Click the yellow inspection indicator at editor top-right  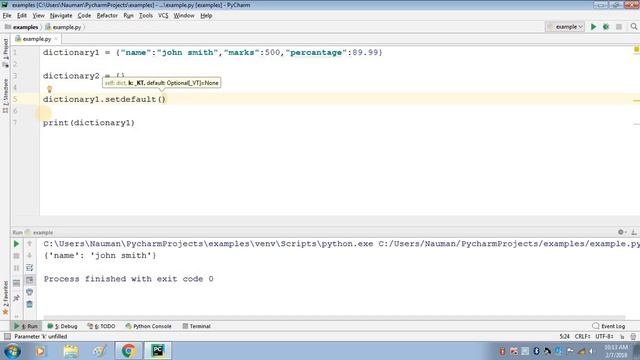636,49
